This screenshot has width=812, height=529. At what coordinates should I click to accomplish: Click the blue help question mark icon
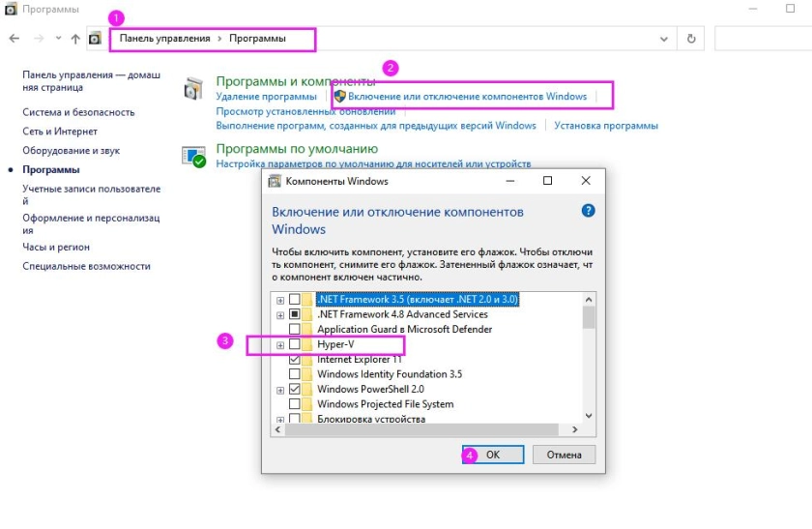tap(588, 210)
